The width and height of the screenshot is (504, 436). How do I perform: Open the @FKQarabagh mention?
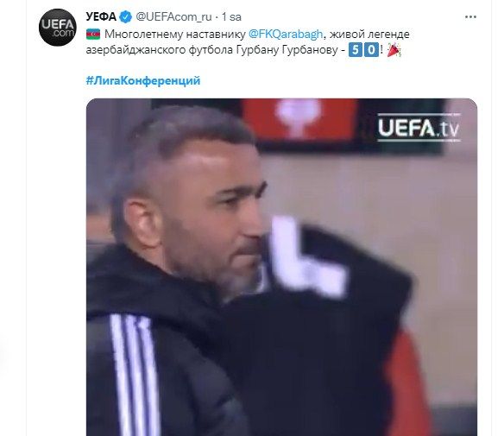pyautogui.click(x=286, y=34)
